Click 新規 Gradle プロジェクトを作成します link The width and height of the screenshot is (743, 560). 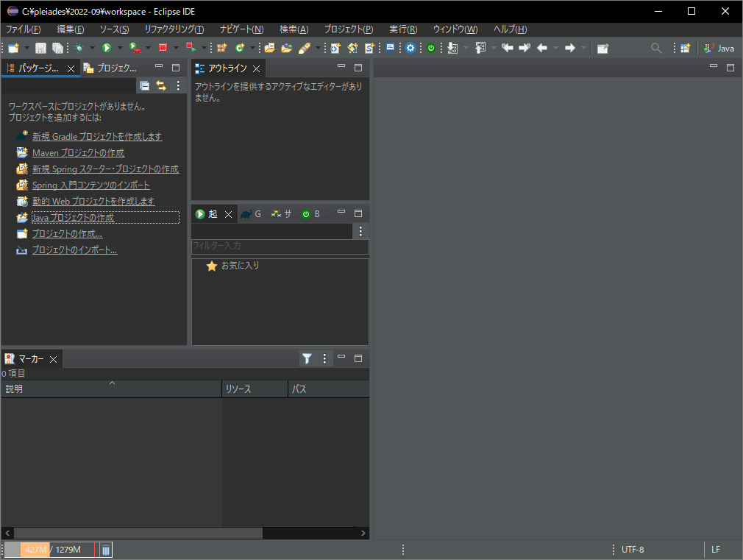coord(97,137)
